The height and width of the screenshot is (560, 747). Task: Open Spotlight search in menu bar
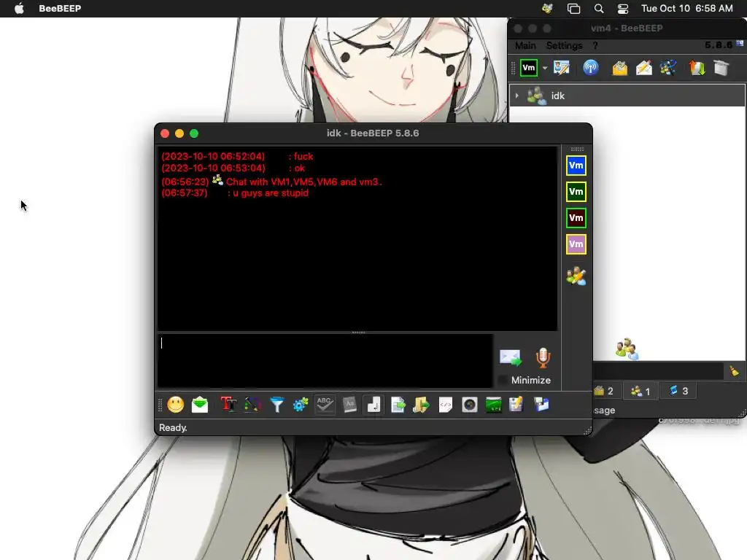point(599,8)
